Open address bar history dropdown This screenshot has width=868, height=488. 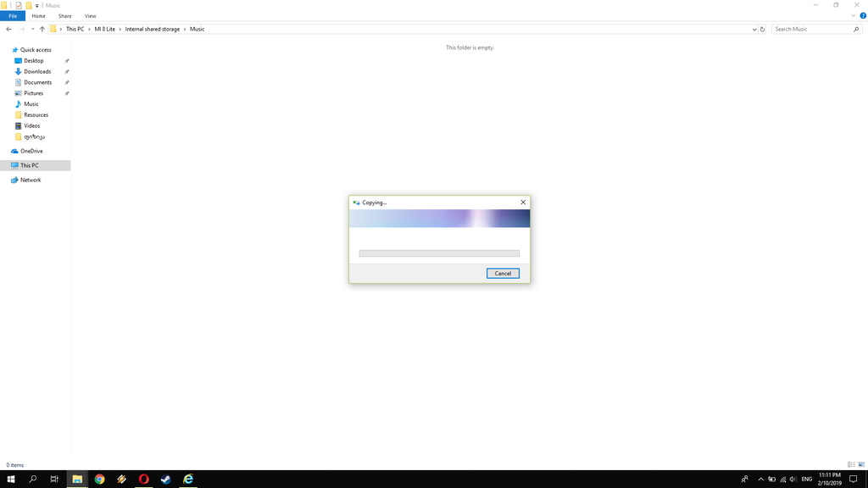click(x=754, y=30)
